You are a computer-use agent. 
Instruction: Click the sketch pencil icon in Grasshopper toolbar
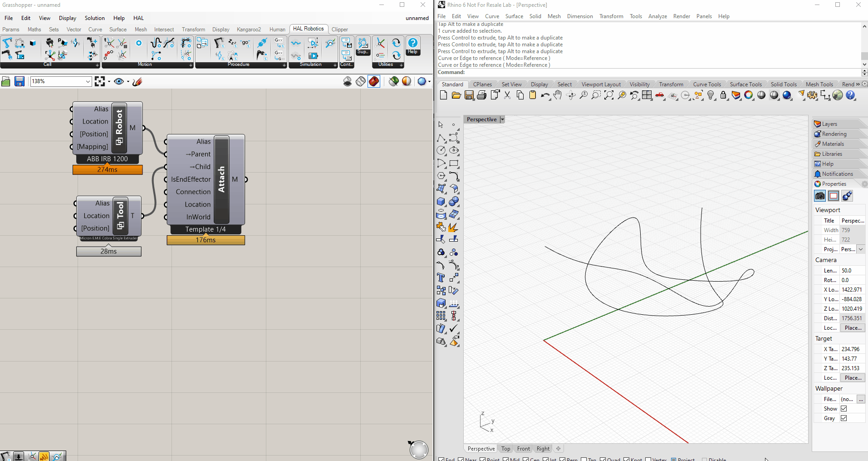coord(137,82)
